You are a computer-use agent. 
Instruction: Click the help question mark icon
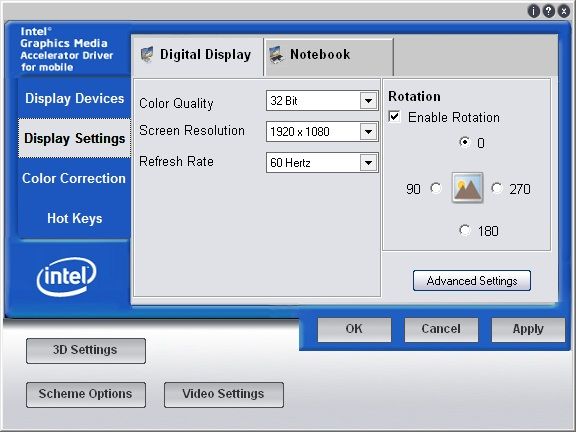pos(548,11)
